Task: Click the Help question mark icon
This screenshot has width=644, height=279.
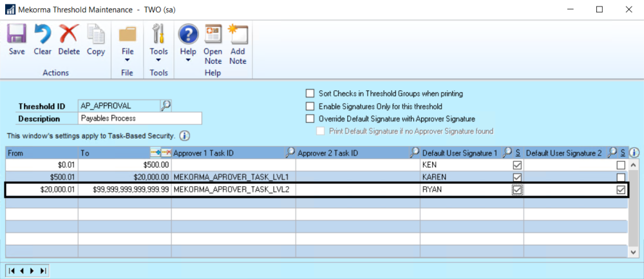Action: click(x=189, y=34)
